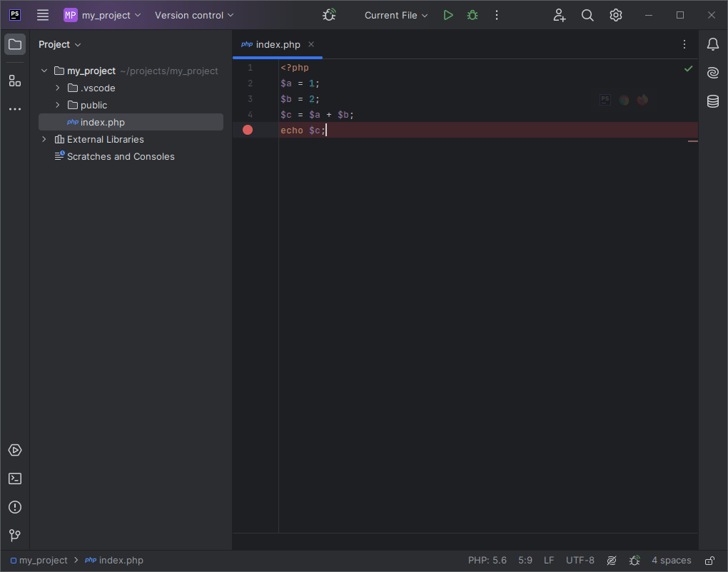Screen dimensions: 728x572
Task: Open the Notifications bell panel
Action: click(x=713, y=44)
